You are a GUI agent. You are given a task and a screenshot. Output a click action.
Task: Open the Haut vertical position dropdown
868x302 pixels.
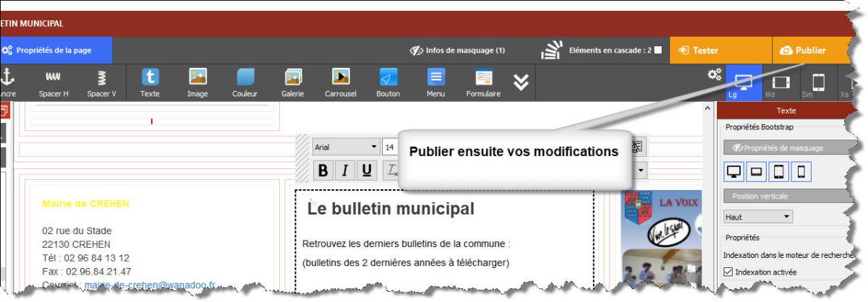pos(758,217)
